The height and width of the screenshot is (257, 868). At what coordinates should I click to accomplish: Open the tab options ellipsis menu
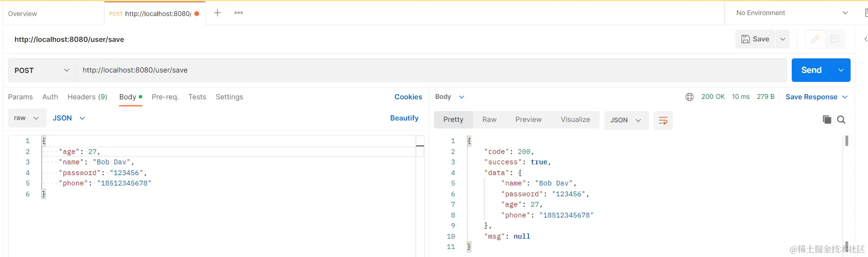pyautogui.click(x=239, y=13)
